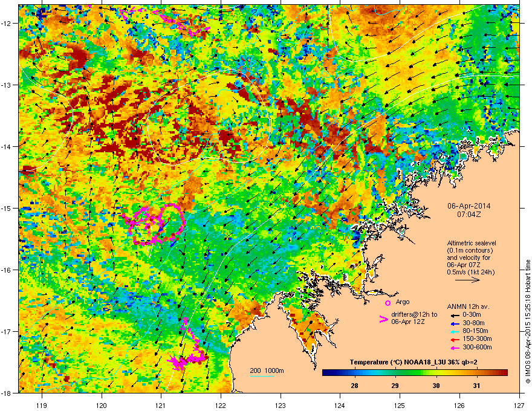
Task: Click the '300-600m' depth label
Action: point(477,347)
